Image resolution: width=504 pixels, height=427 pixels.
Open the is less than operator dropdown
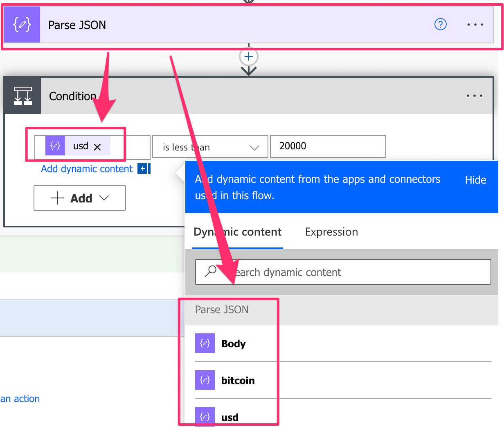(210, 146)
